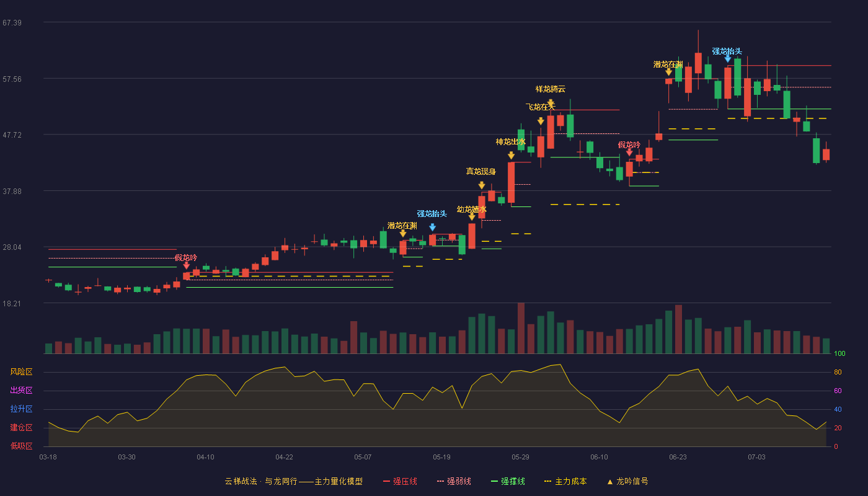The width and height of the screenshot is (868, 496).
Task: Click the 18.21 price axis label
Action: tap(12, 304)
